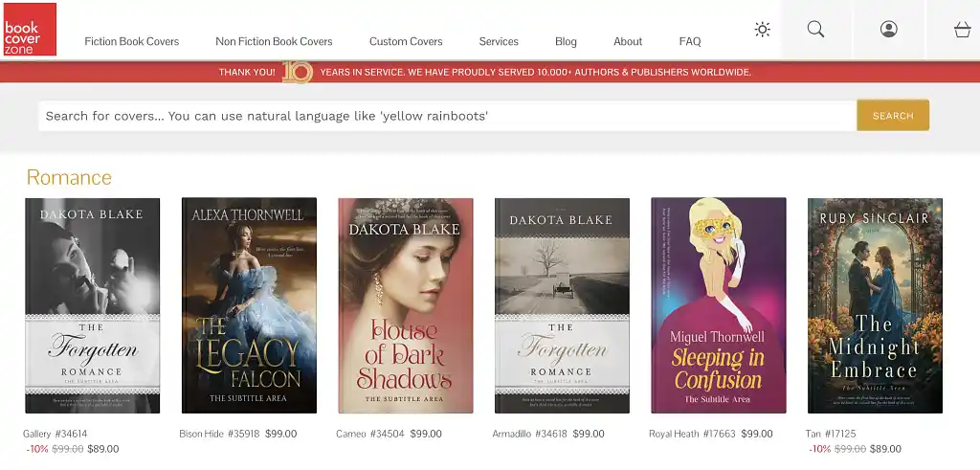The height and width of the screenshot is (470, 980).
Task: Click the 'Cameo #34504' caption
Action: [x=370, y=434]
